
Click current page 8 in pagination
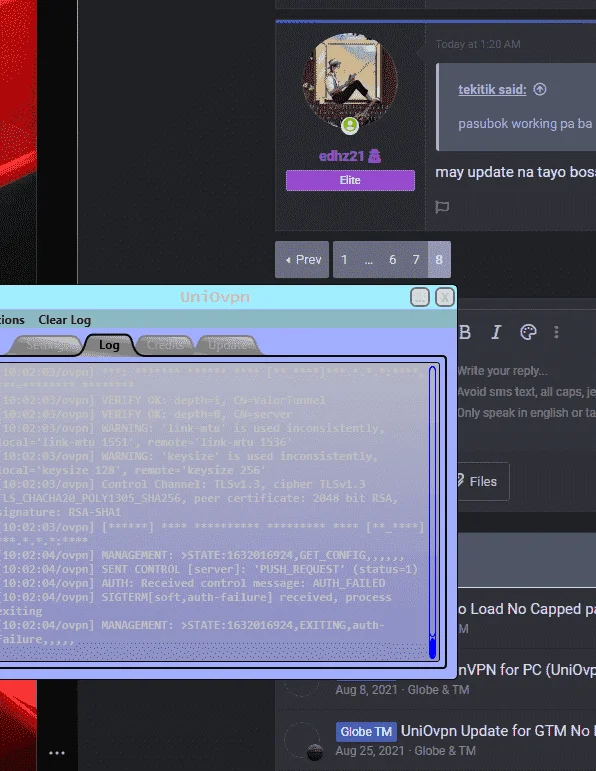click(439, 260)
